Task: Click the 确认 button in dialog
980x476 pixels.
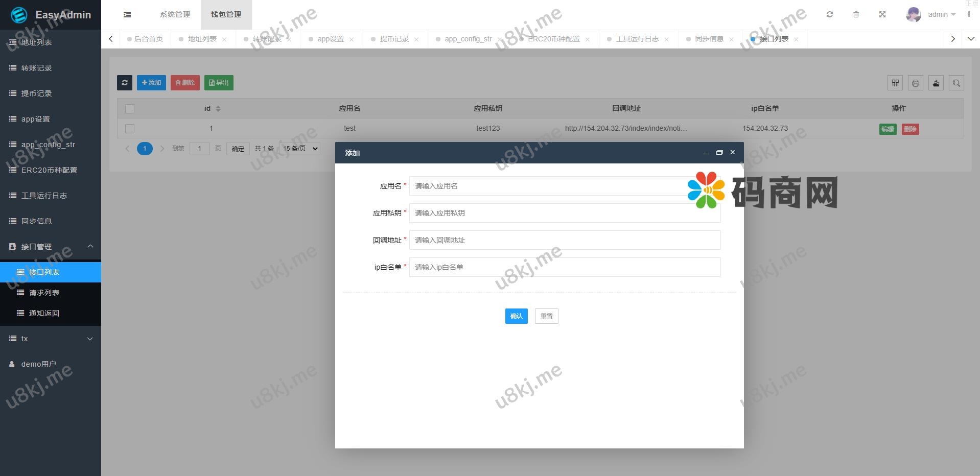Action: [x=516, y=316]
